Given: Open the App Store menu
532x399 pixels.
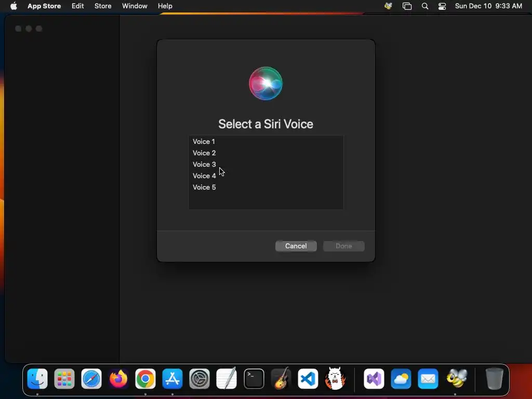Looking at the screenshot, I should pyautogui.click(x=44, y=6).
